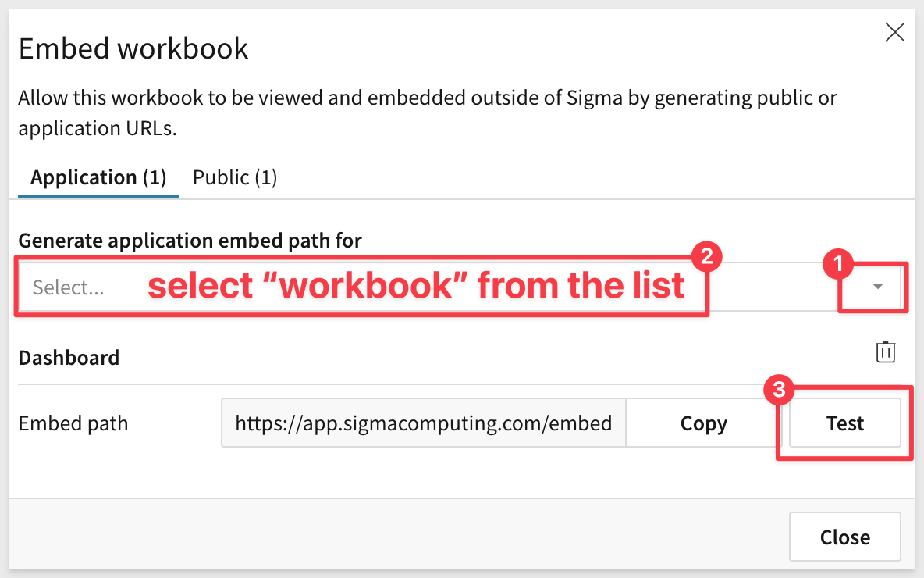The width and height of the screenshot is (924, 578).
Task: Click the Close button at the bottom
Action: (844, 537)
